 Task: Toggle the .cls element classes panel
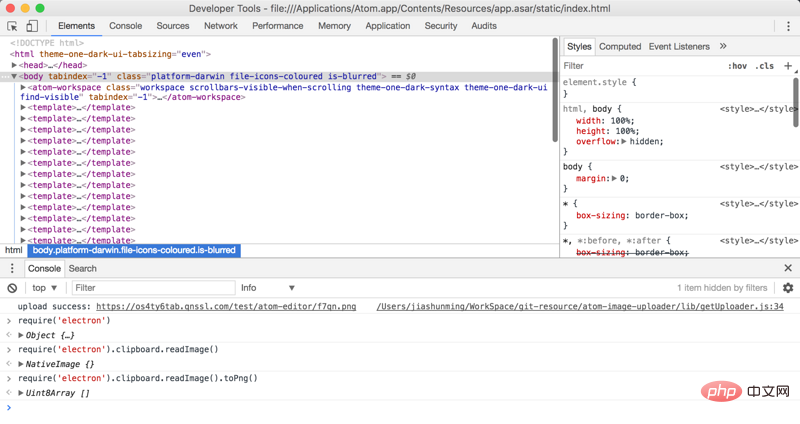click(x=764, y=66)
